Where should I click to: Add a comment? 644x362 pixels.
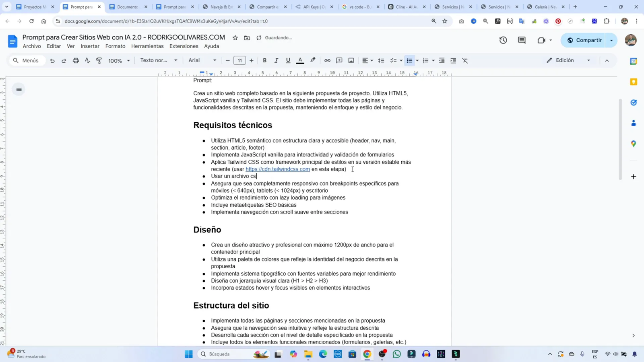(x=339, y=60)
